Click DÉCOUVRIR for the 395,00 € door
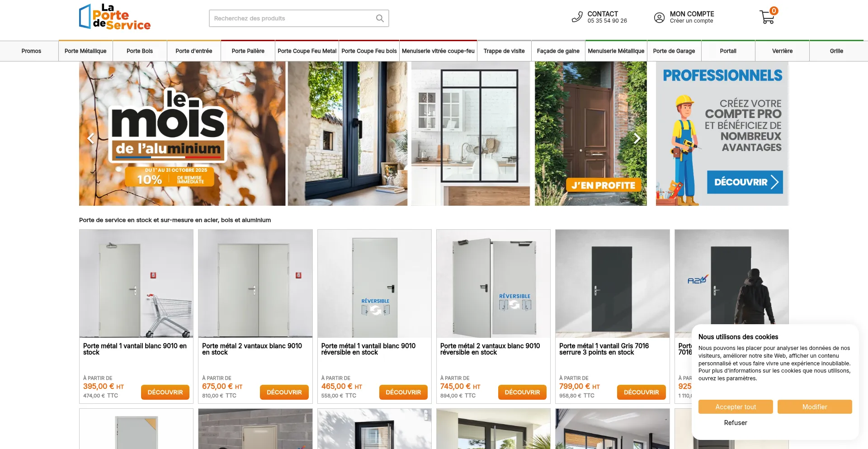868x449 pixels. (x=165, y=392)
